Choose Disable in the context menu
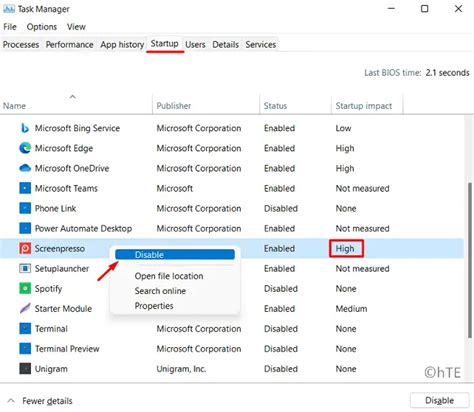This screenshot has height=412, width=474. (x=175, y=255)
